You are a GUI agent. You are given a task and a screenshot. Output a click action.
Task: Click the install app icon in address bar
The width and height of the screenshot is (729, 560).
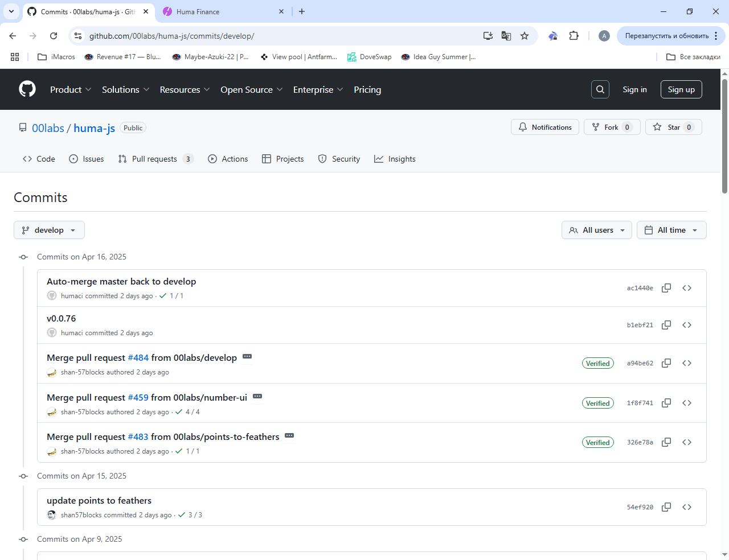click(488, 36)
